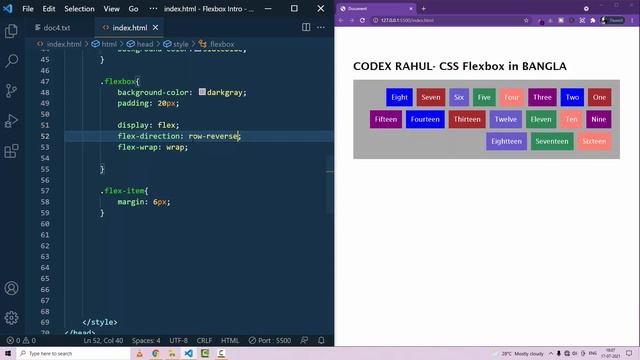
Task: Click line number 52 in the gutter
Action: click(x=45, y=136)
